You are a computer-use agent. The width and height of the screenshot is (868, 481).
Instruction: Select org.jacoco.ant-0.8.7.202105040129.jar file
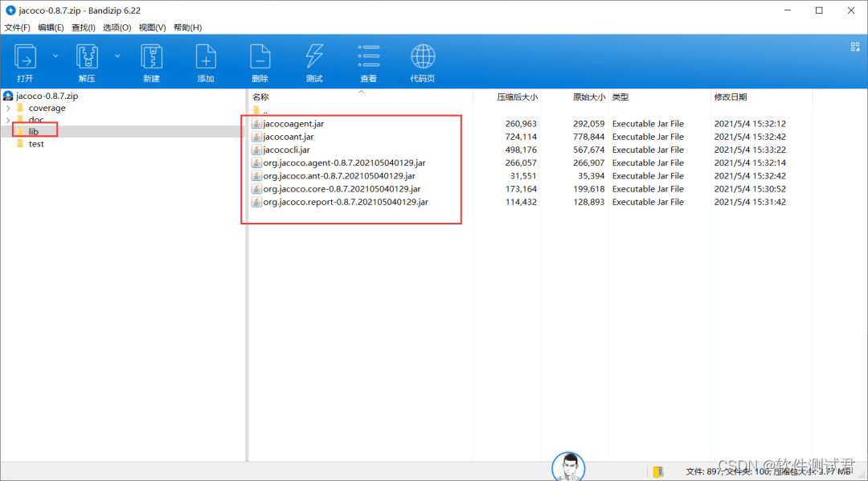click(339, 175)
